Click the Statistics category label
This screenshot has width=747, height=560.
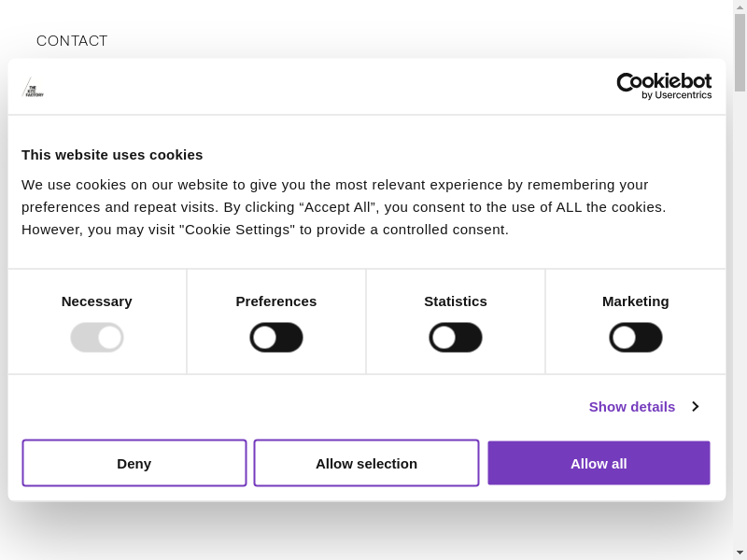click(456, 301)
